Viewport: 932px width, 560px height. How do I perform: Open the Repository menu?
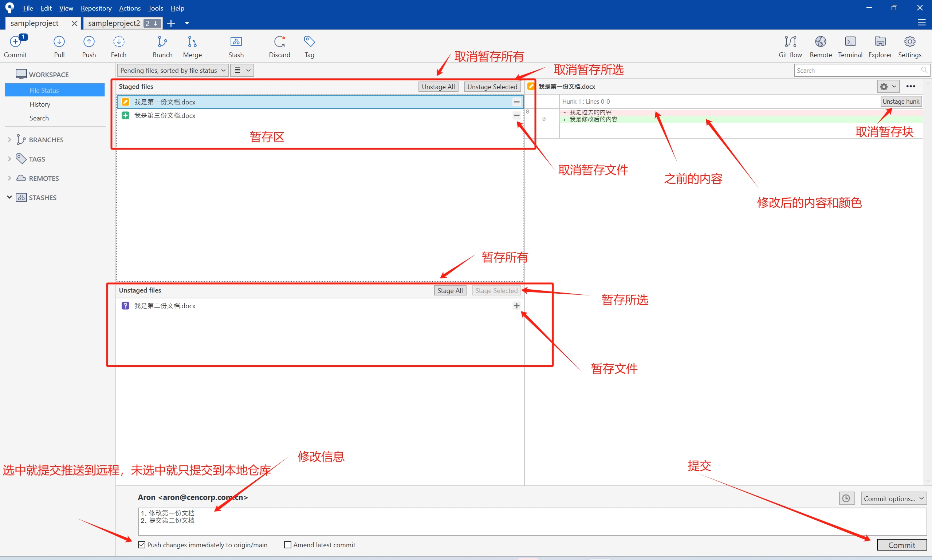(x=96, y=8)
